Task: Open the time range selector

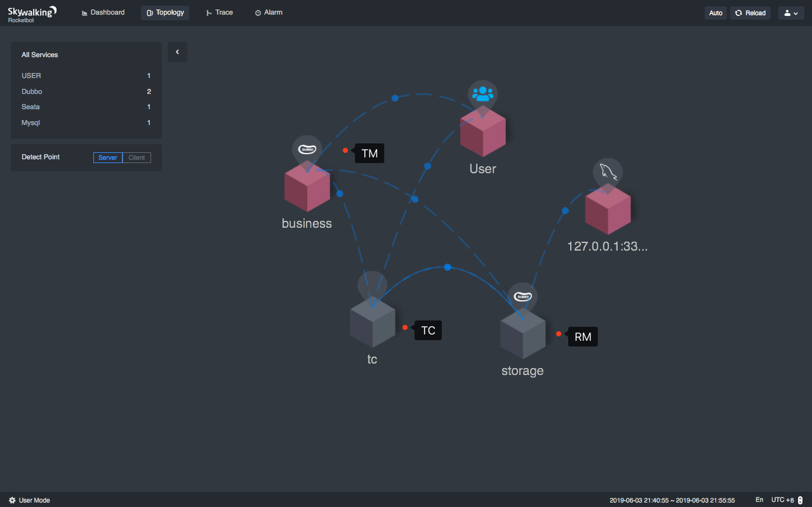Action: (672, 500)
